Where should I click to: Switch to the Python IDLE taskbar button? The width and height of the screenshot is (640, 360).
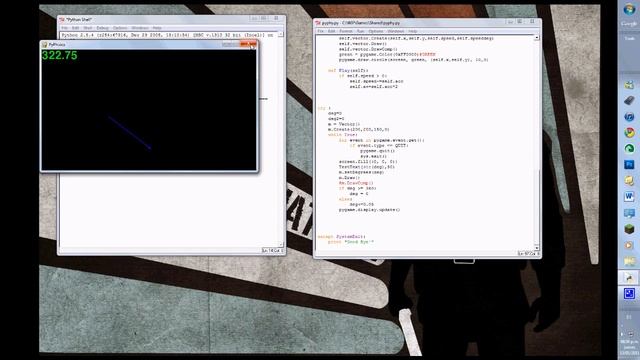click(629, 278)
